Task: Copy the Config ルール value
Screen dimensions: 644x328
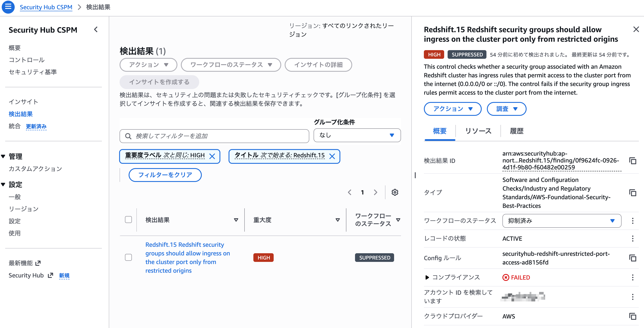Action: coord(633,258)
